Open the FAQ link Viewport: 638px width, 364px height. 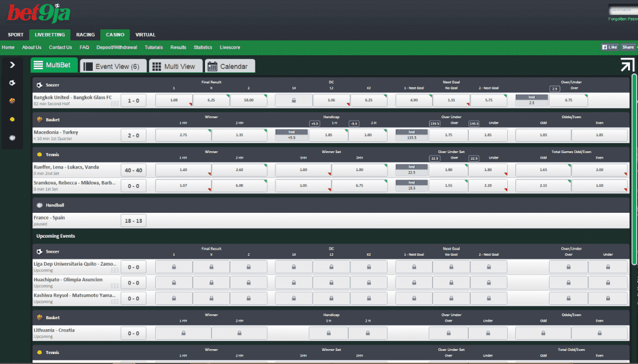(x=84, y=47)
